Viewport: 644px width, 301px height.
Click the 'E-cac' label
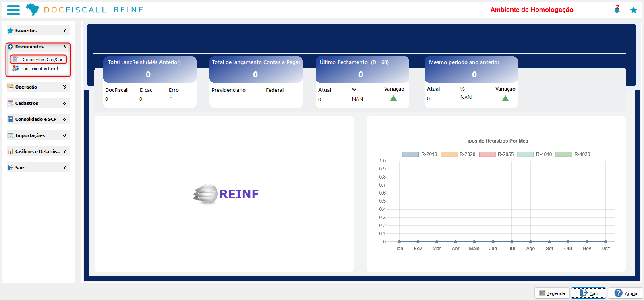146,90
